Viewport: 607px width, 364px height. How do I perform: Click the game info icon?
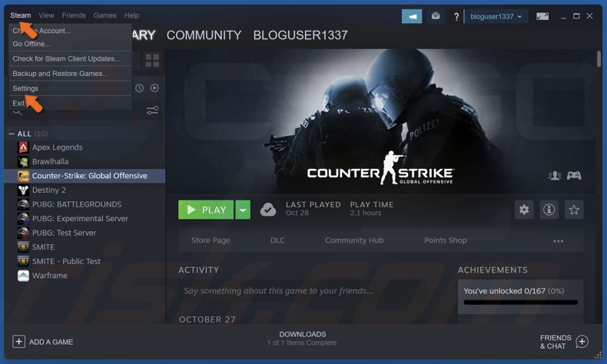[549, 210]
